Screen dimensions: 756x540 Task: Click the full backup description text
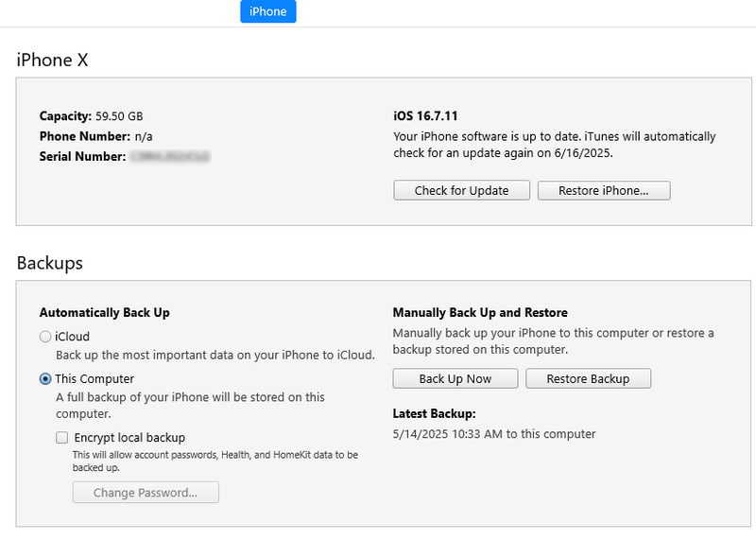(x=191, y=406)
